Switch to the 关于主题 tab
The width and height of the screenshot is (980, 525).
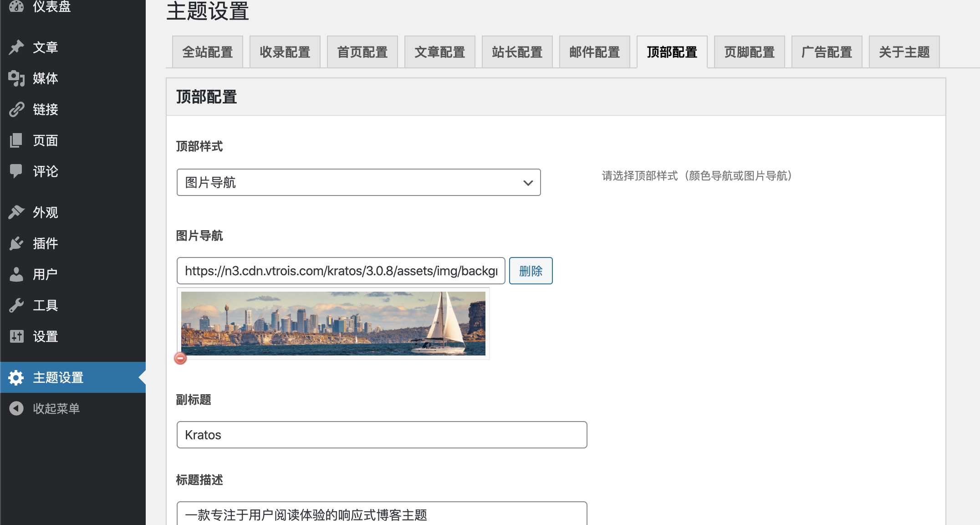pyautogui.click(x=903, y=51)
